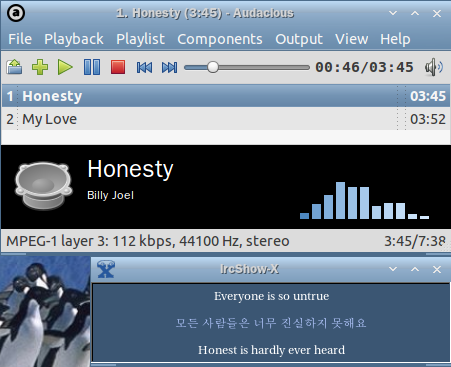
Task: Click the 3:45/7:38 playlist length status
Action: [415, 241]
